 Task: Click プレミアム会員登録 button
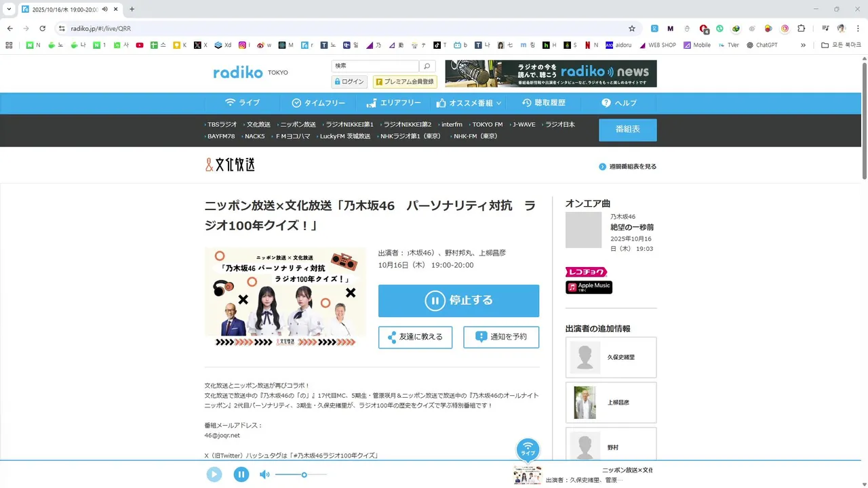[405, 81]
